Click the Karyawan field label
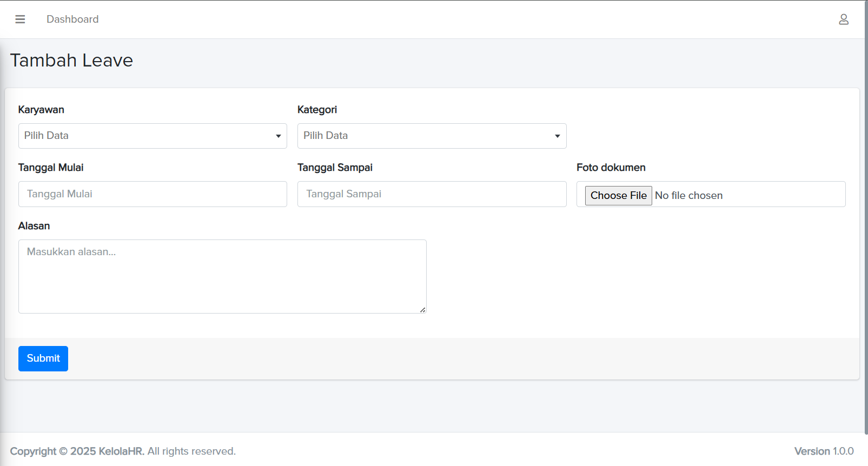This screenshot has width=868, height=466. [41, 110]
